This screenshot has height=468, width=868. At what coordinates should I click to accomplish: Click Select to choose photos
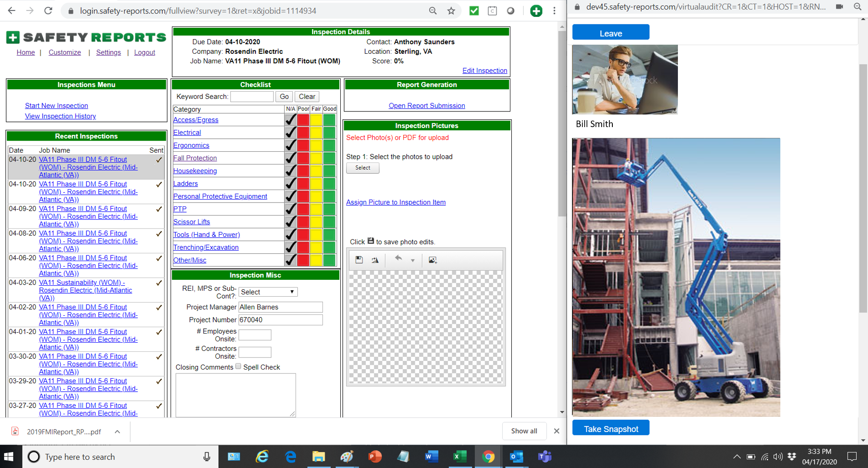click(x=363, y=168)
